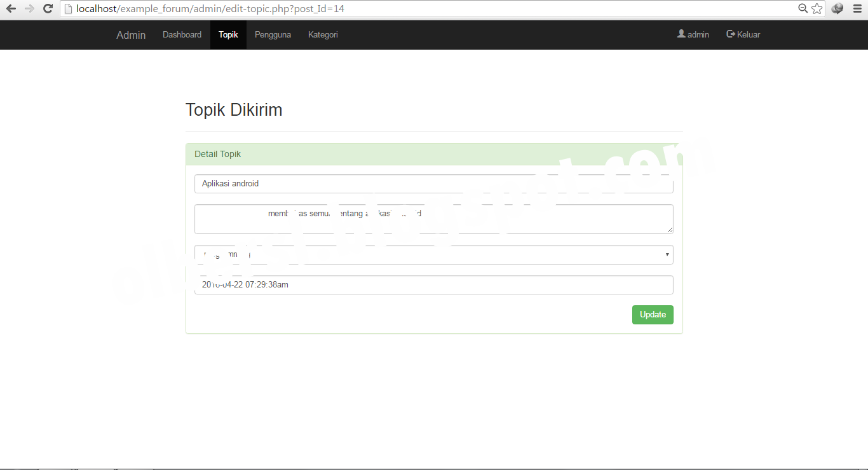Click the Keluar link to log out
The width and height of the screenshot is (868, 470).
(x=747, y=34)
